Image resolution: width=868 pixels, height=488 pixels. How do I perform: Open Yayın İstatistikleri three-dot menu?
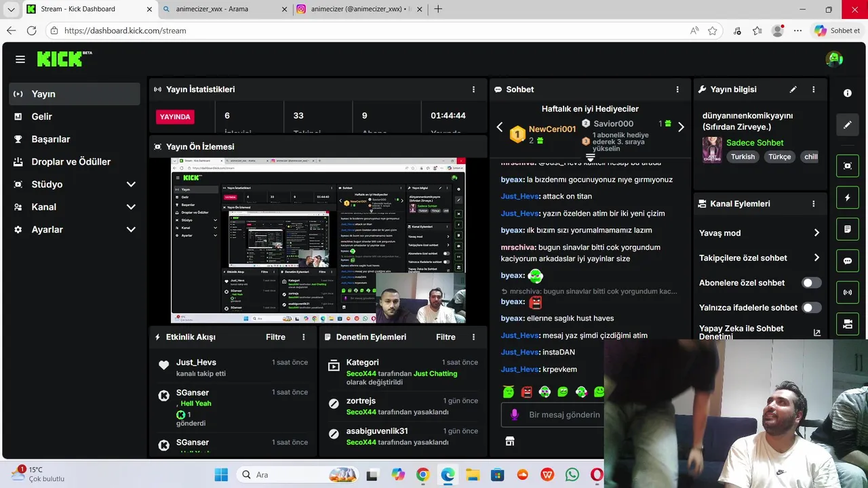pos(473,89)
